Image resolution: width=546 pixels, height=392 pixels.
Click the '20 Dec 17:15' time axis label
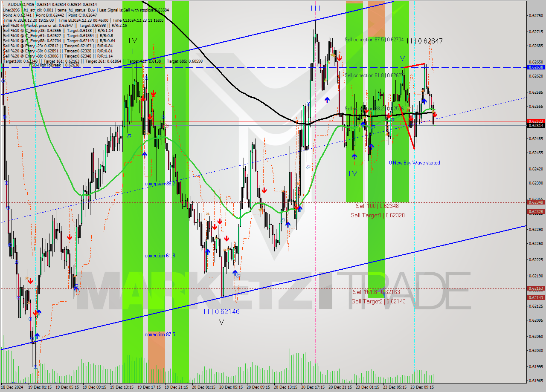[x=313, y=388]
